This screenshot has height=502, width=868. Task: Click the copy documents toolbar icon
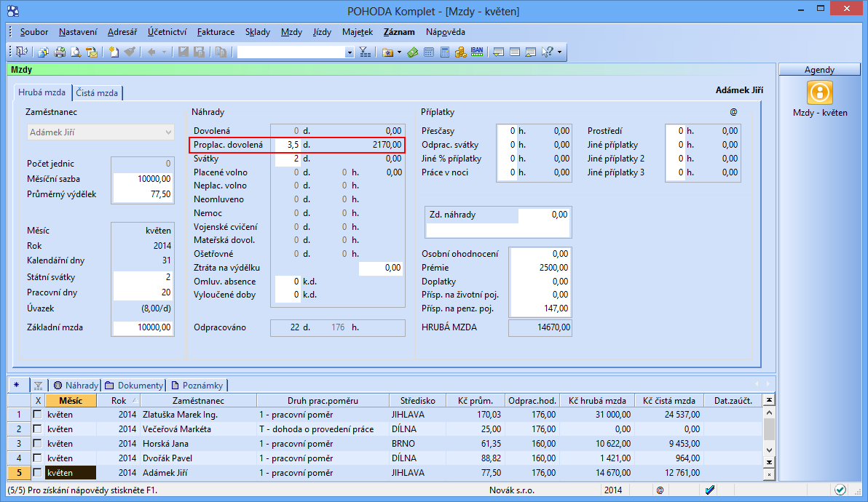click(43, 52)
